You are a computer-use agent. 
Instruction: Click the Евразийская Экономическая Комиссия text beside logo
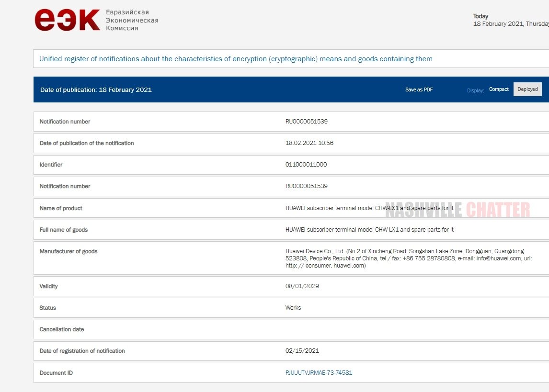pyautogui.click(x=132, y=20)
